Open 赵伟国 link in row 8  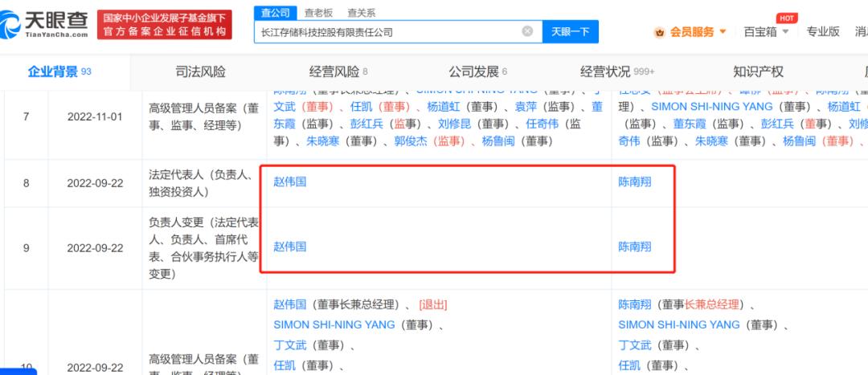coord(289,182)
